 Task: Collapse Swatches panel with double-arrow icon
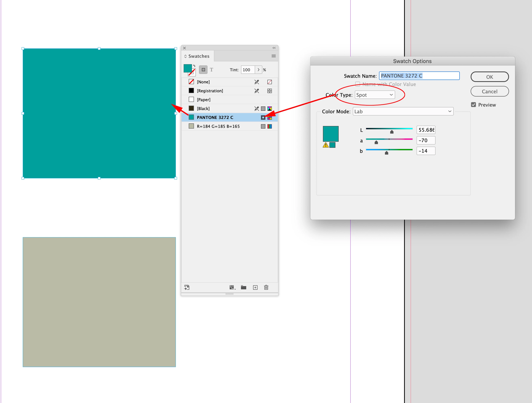(x=274, y=48)
